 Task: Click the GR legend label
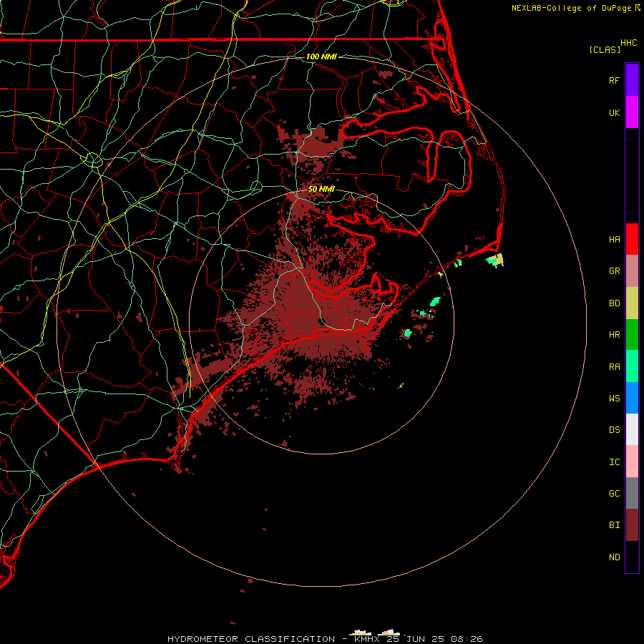pos(614,271)
